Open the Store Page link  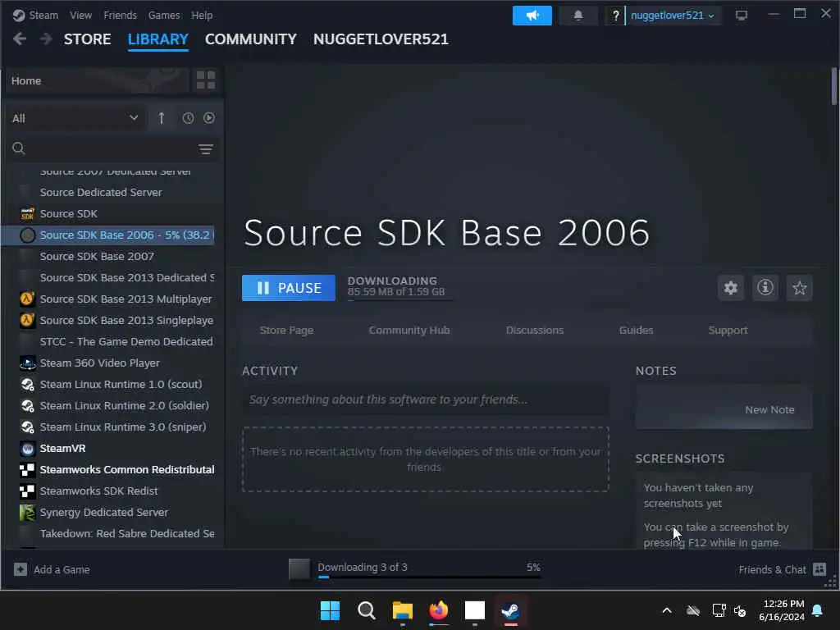coord(286,330)
